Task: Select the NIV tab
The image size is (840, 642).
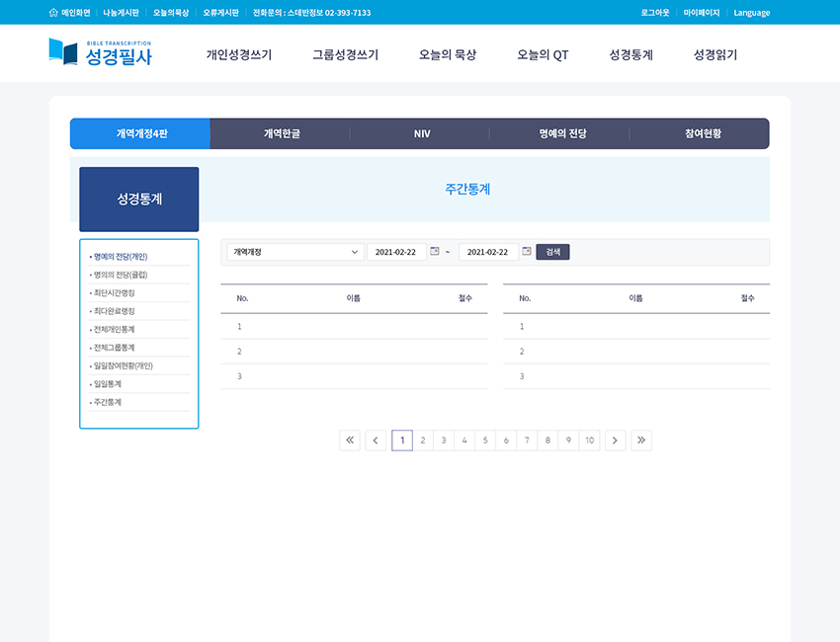Action: pyautogui.click(x=421, y=133)
